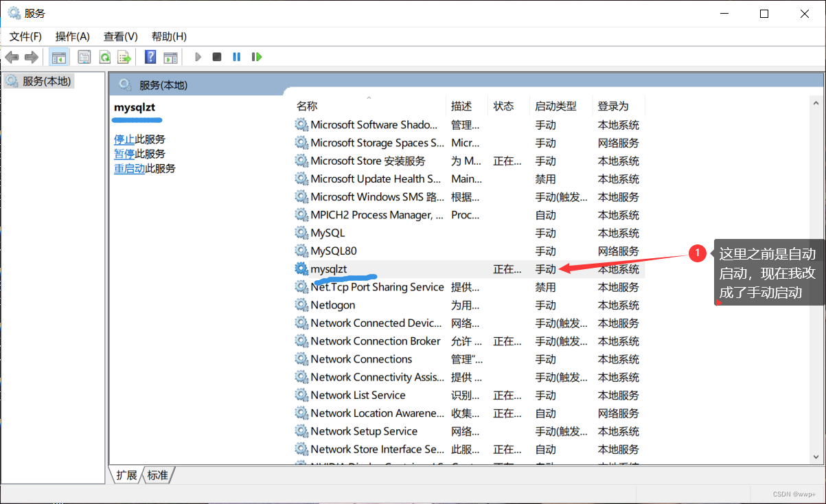The height and width of the screenshot is (504, 826).
Task: Click the Start Service play icon
Action: [198, 57]
